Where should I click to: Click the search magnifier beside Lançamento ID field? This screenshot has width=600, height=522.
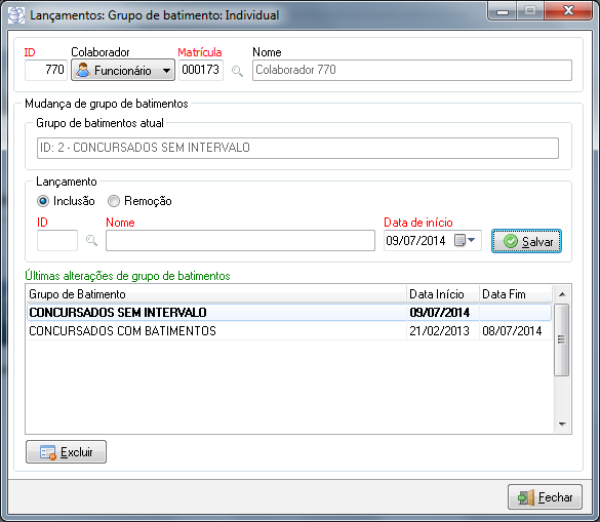[x=91, y=241]
